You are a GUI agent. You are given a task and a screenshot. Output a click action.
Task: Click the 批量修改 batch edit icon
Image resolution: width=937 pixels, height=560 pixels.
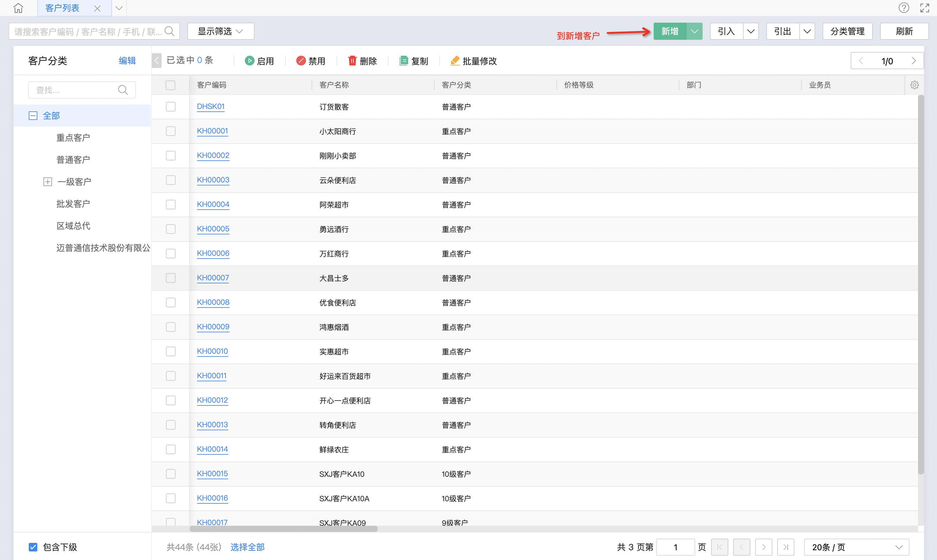point(455,61)
